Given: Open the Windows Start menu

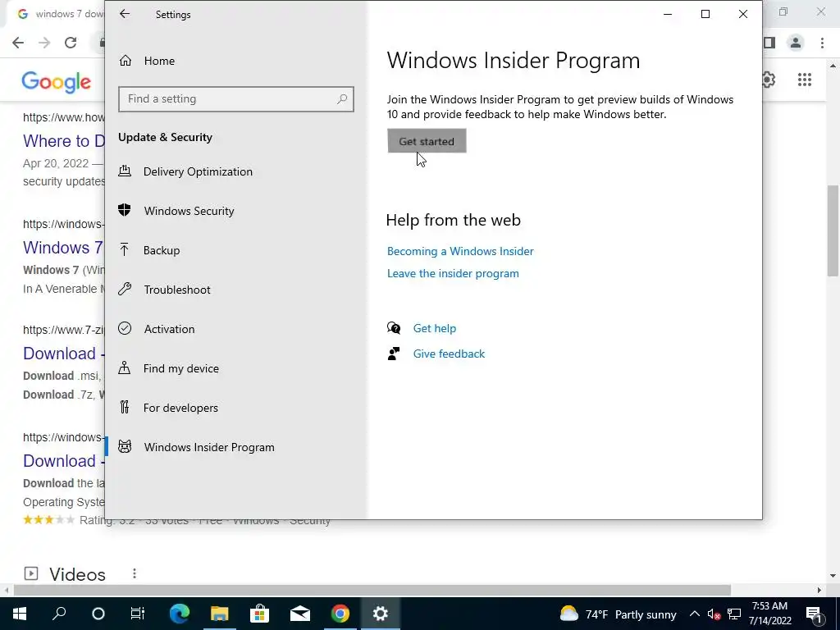Looking at the screenshot, I should (20, 614).
